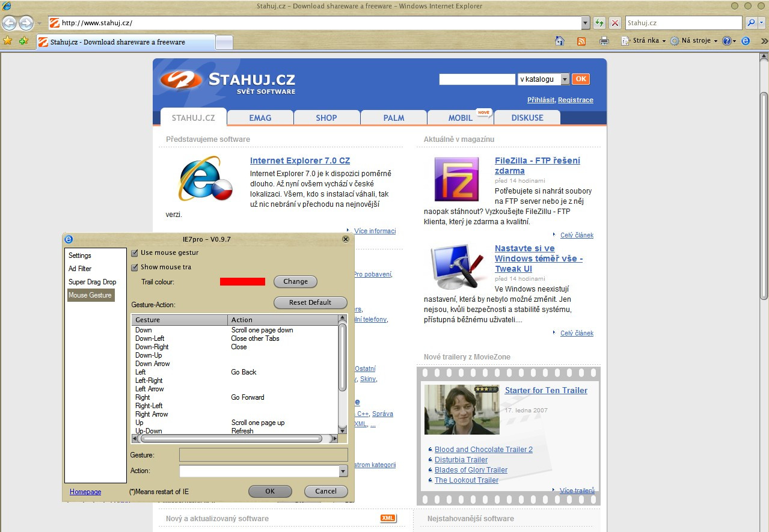Click the IE7pro icon in the command bar
769x532 pixels.
(x=746, y=41)
